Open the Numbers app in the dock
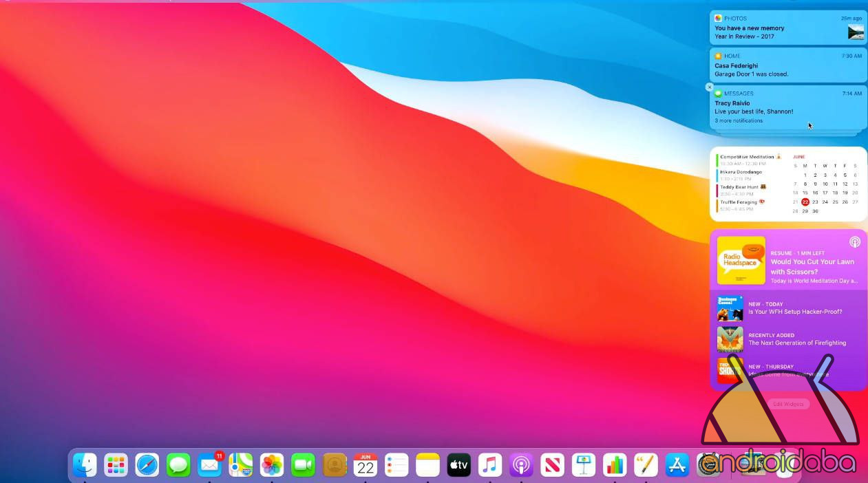Image resolution: width=868 pixels, height=483 pixels. tap(615, 465)
